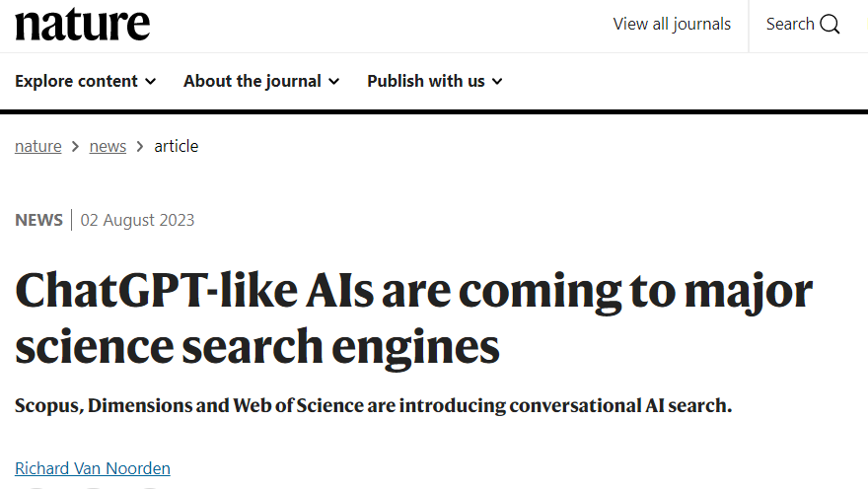Screen dimensions: 868x489
Task: Expand the Explore content chevron
Action: (151, 82)
